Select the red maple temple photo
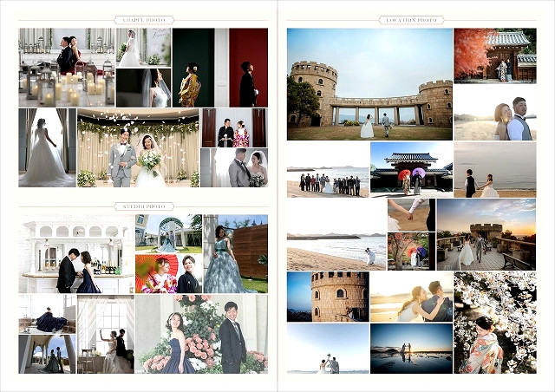This screenshot has width=555, height=392. point(494,56)
